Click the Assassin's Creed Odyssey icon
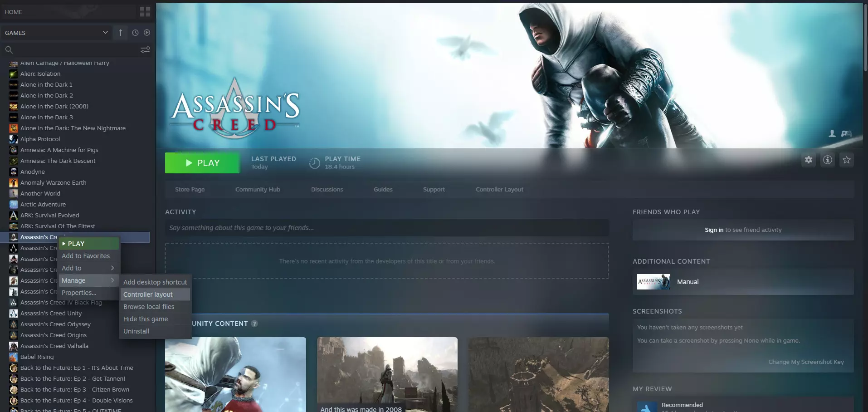The width and height of the screenshot is (868, 412). (x=14, y=324)
